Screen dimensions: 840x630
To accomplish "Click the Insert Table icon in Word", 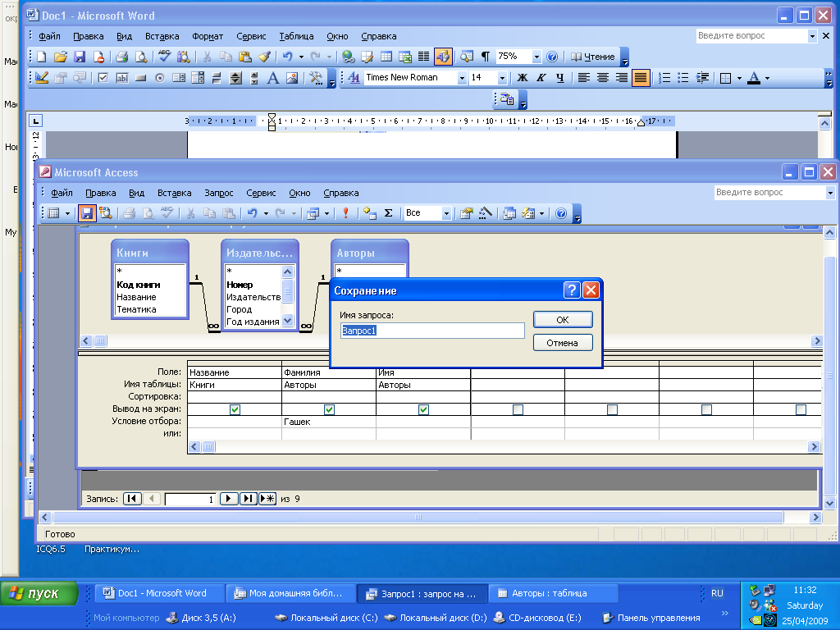I will click(386, 57).
